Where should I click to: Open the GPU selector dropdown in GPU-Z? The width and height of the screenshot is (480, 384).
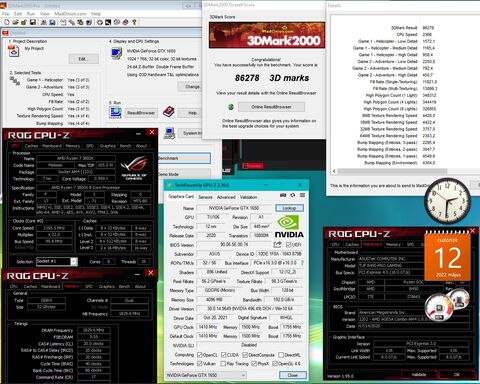(x=206, y=375)
